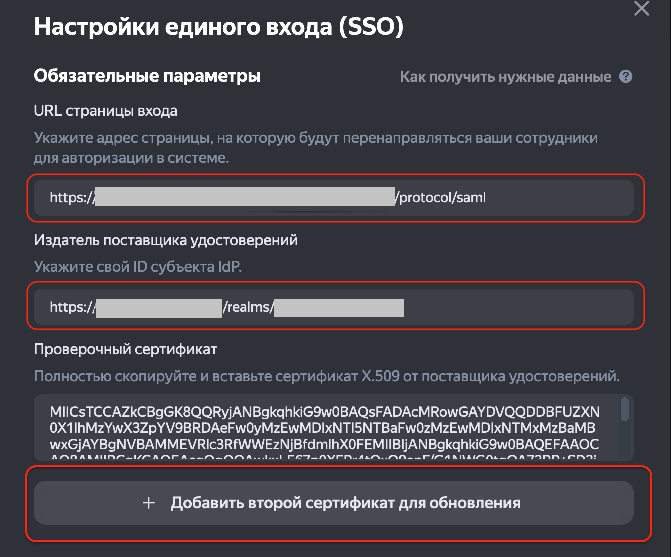This screenshot has height=557, width=671.
Task: Open the 'Как получить нужные данные' link
Action: (505, 77)
